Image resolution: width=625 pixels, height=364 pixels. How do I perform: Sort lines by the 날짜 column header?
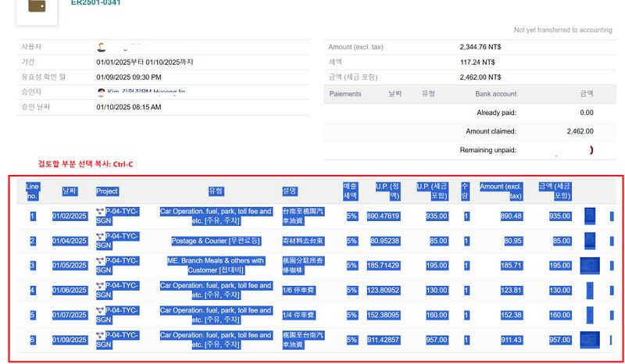point(69,191)
